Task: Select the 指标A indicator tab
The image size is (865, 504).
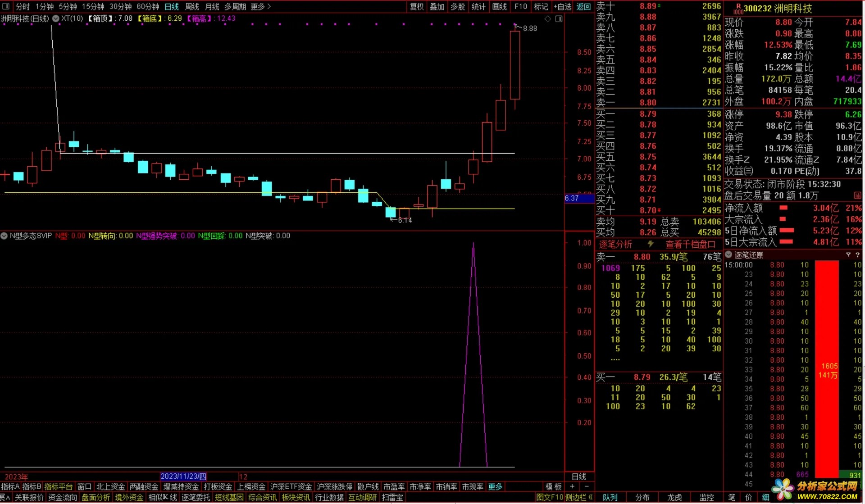Action: tap(10, 486)
